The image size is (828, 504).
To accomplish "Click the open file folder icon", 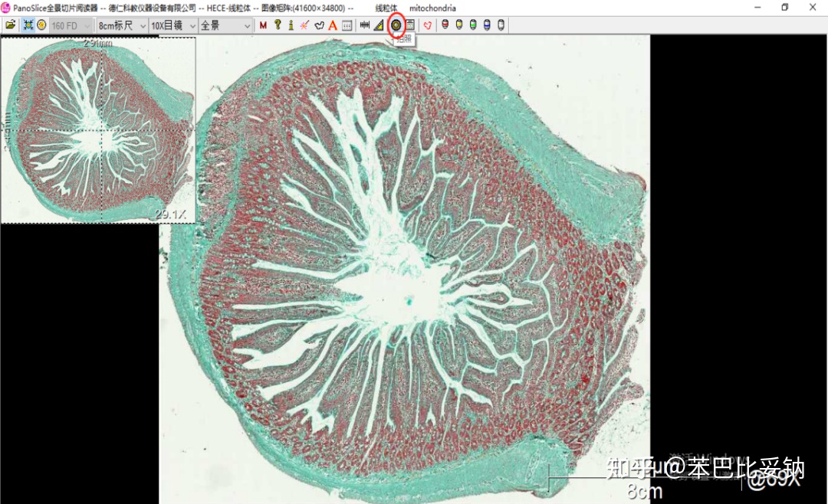I will (10, 25).
